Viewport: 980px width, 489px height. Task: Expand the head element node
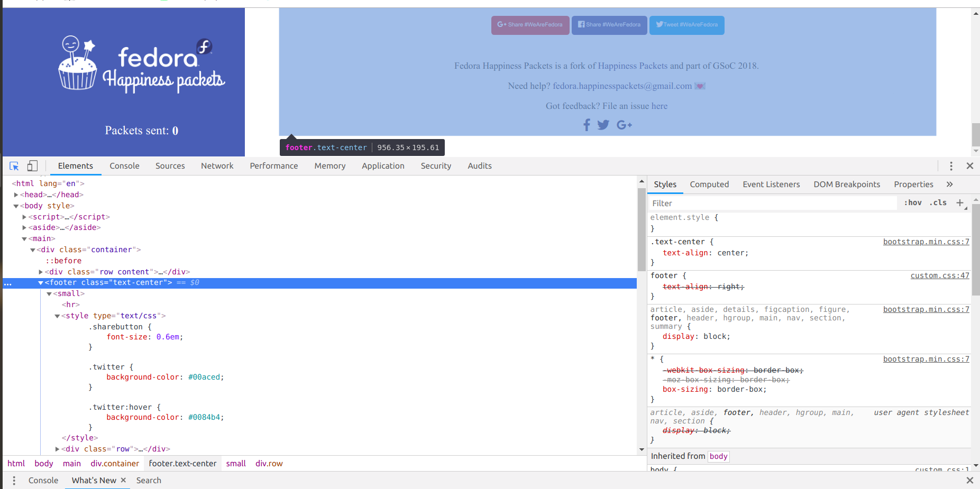[16, 195]
